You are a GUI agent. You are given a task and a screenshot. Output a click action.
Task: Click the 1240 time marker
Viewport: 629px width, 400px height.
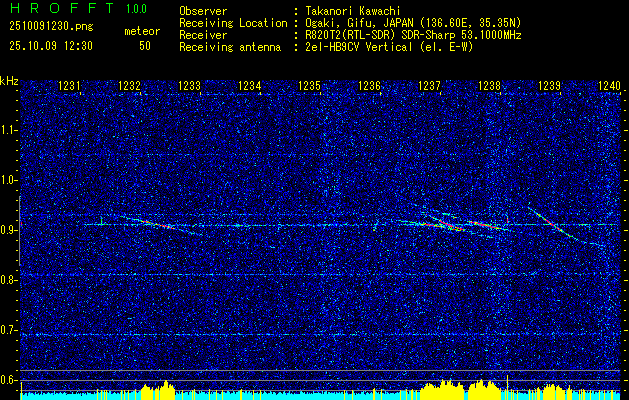tap(609, 85)
